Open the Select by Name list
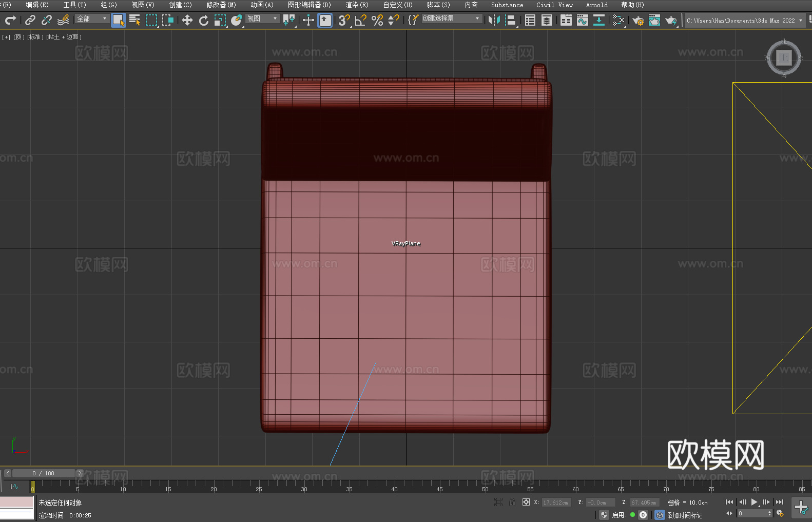Viewport: 812px width, 522px height. pyautogui.click(x=135, y=20)
